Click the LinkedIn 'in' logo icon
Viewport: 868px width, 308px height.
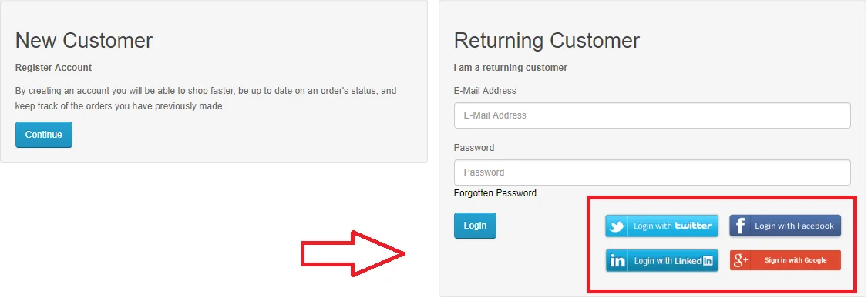[617, 261]
